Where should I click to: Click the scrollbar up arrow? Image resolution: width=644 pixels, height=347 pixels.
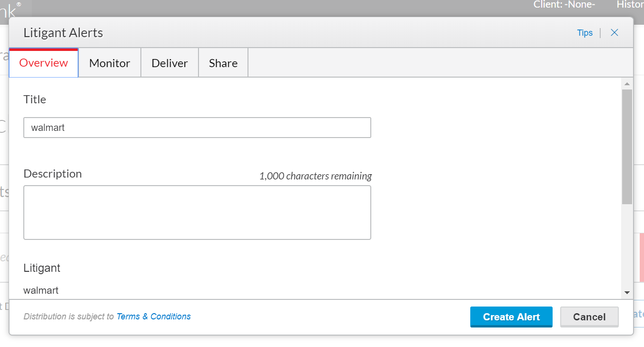click(627, 84)
